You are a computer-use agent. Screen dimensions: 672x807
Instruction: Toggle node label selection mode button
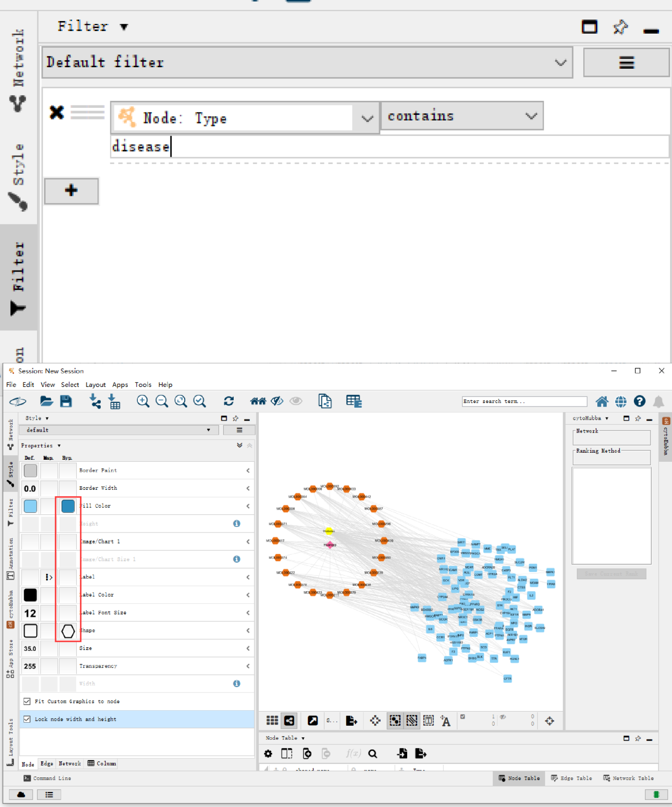tap(445, 721)
